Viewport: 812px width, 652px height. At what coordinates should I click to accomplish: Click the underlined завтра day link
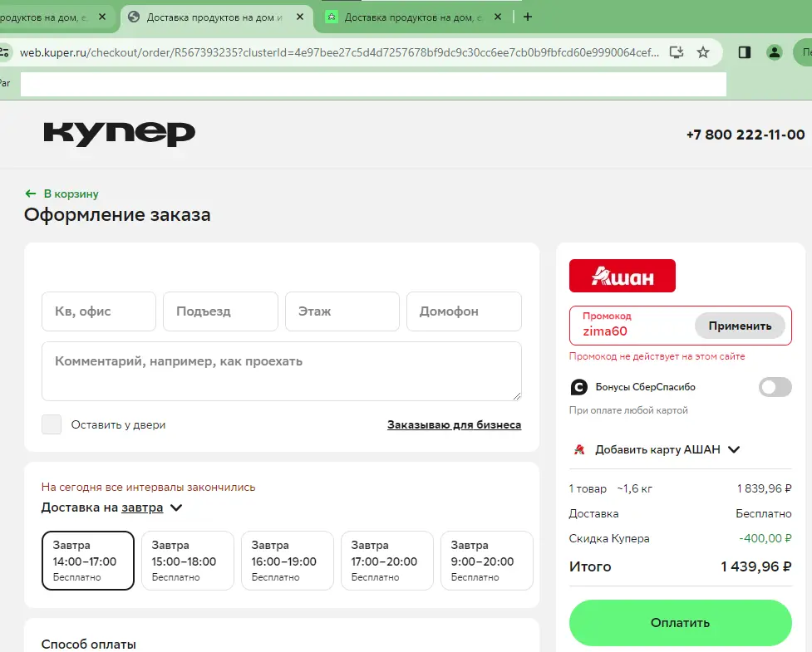[x=142, y=507]
